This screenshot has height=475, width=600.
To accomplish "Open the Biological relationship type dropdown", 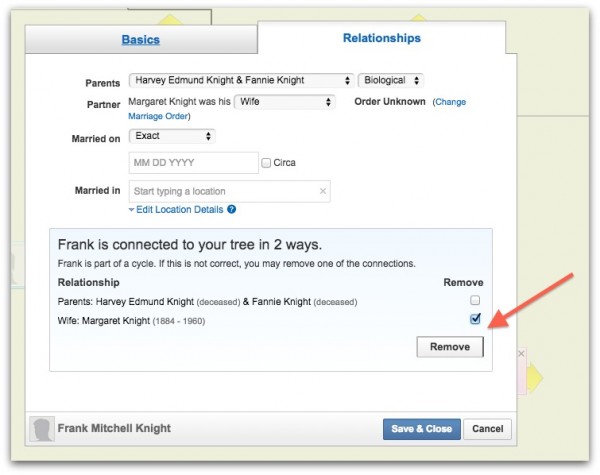I will point(391,80).
